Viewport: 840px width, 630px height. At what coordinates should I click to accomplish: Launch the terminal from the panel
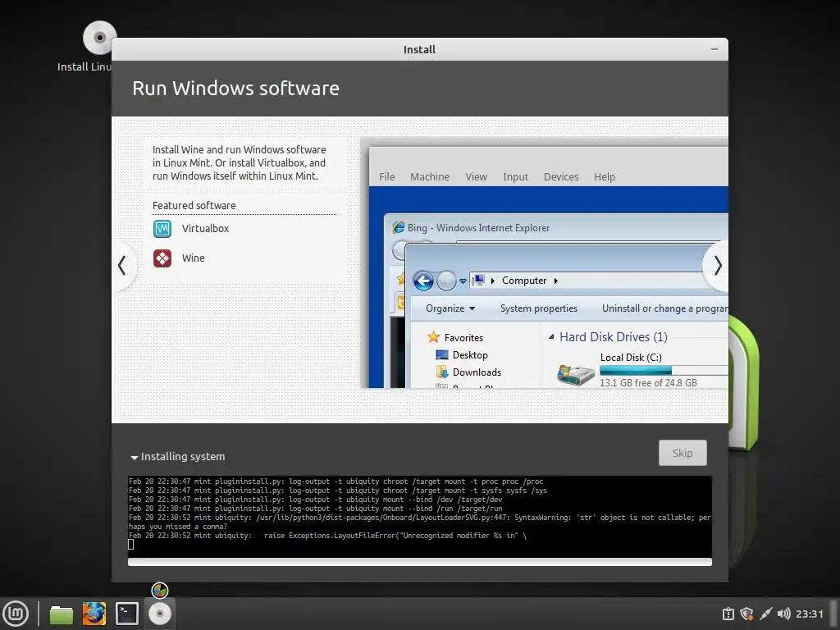[127, 614]
